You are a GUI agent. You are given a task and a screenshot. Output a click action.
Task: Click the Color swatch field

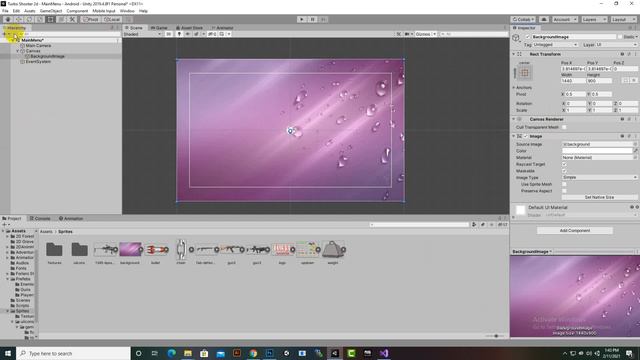[597, 151]
